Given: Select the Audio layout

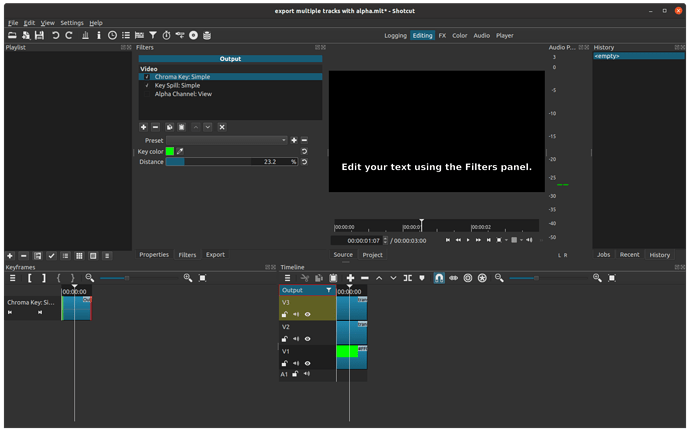Looking at the screenshot, I should (x=481, y=36).
